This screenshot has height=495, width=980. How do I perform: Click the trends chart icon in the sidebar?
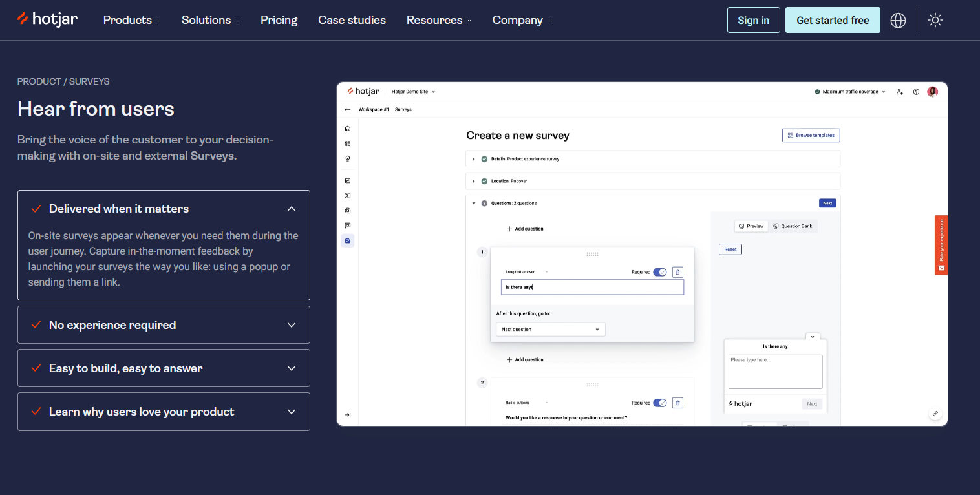tap(348, 180)
